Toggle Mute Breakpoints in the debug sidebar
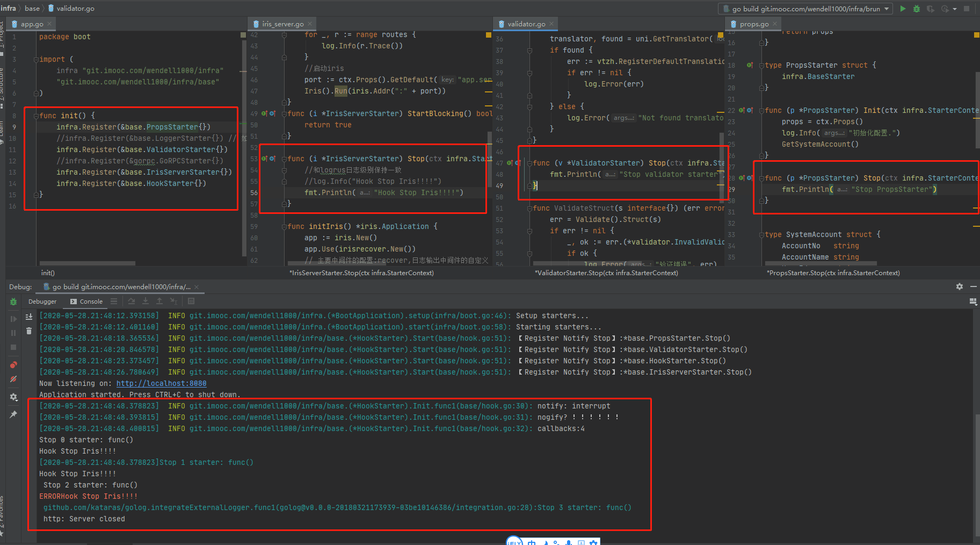Viewport: 980px width, 545px height. coord(13,379)
